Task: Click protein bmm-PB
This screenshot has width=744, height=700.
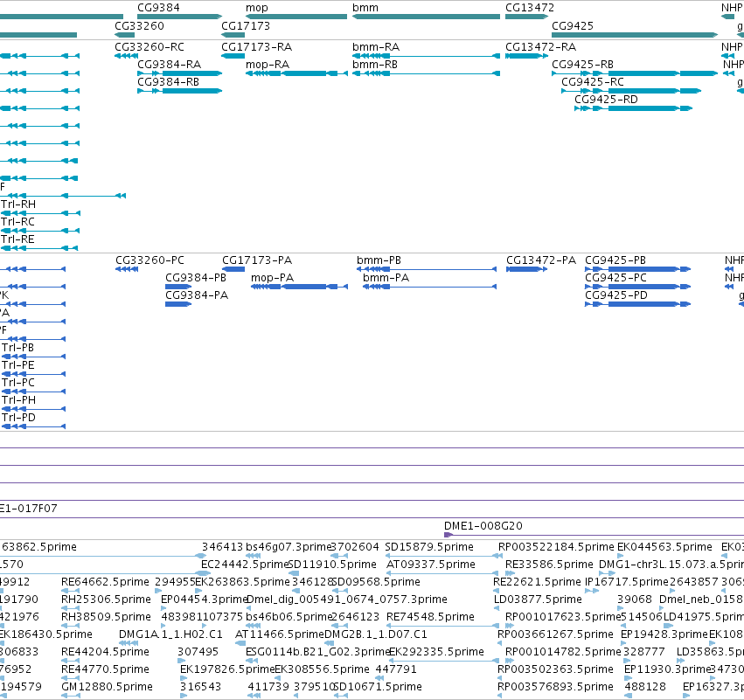Action: click(x=379, y=260)
